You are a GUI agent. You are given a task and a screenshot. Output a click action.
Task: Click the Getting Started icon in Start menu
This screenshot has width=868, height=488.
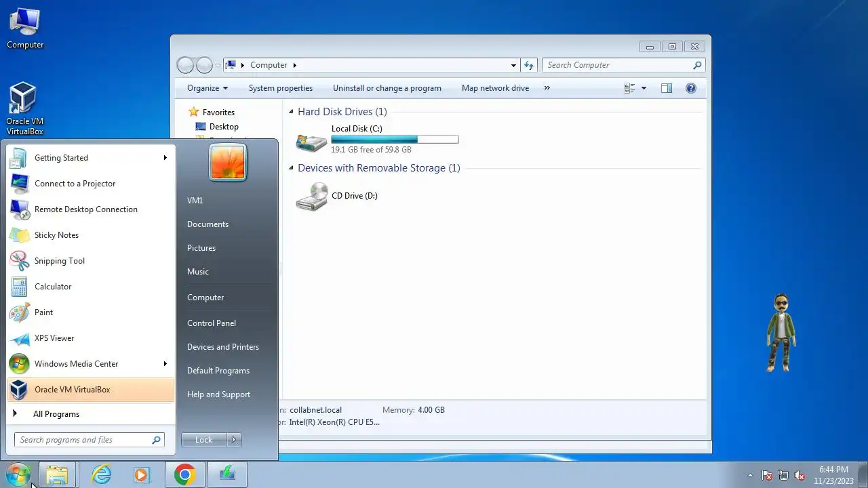[19, 158]
